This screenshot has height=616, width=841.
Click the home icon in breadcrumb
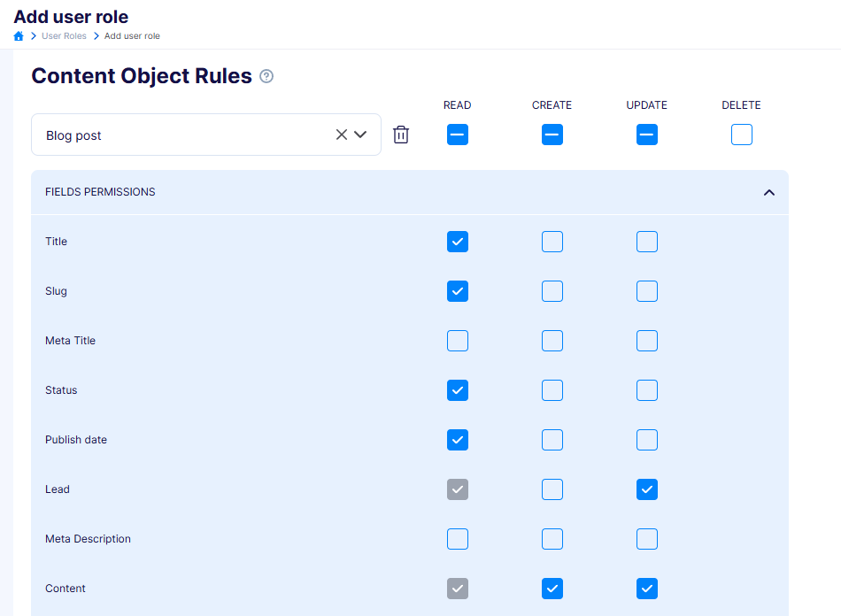19,36
